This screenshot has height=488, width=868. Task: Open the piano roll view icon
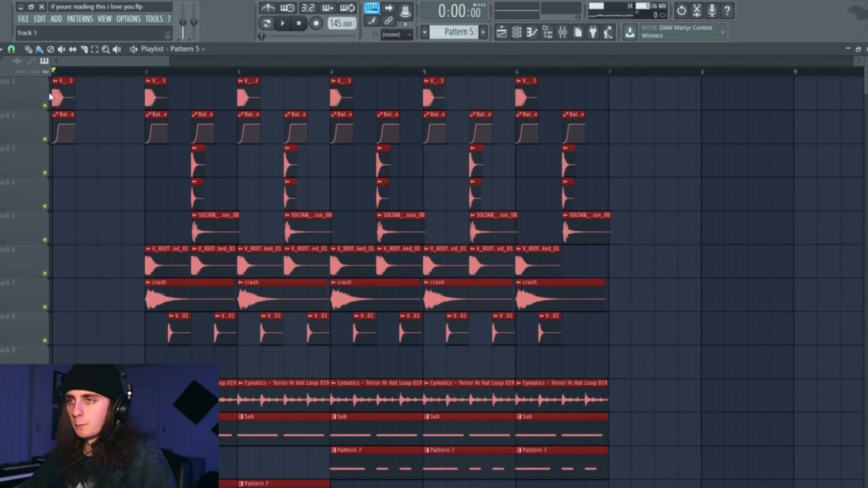[x=532, y=32]
